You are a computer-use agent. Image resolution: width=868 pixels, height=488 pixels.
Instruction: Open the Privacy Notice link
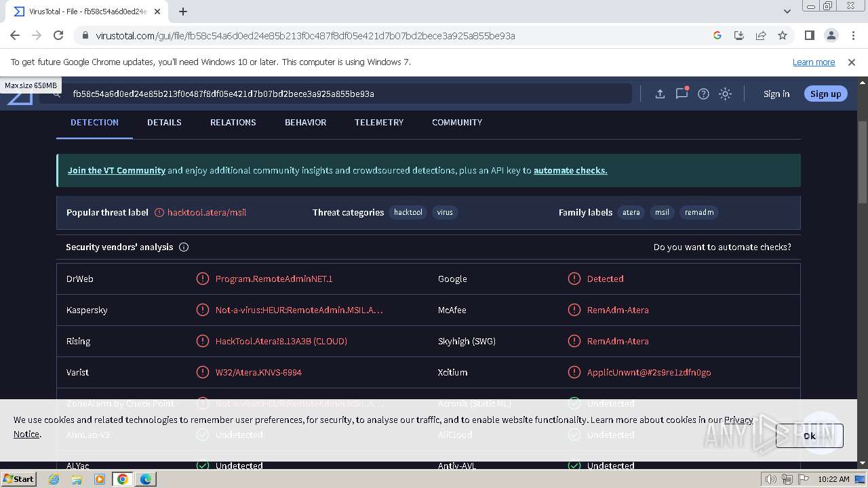738,420
